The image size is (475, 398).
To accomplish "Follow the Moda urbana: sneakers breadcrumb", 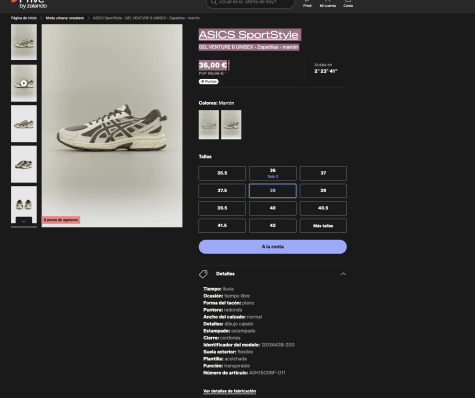I will [x=65, y=18].
